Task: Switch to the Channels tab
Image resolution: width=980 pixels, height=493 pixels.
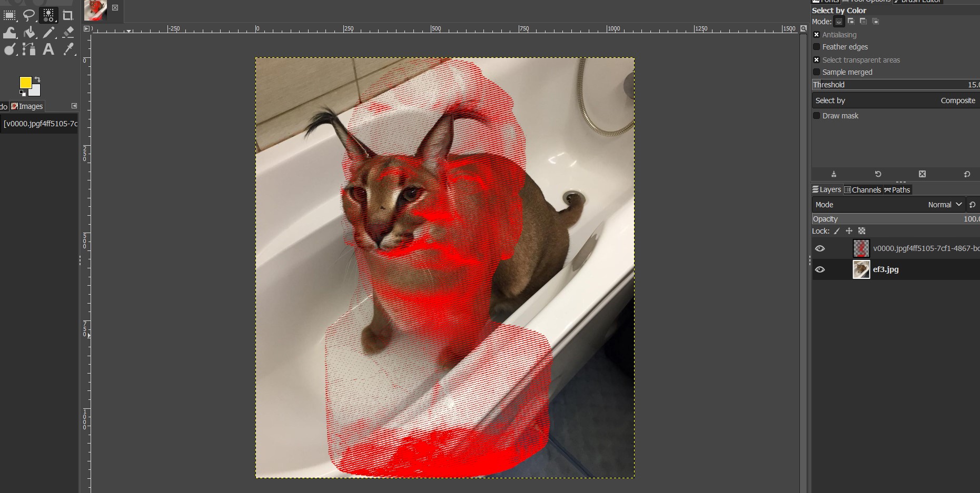Action: [x=863, y=190]
